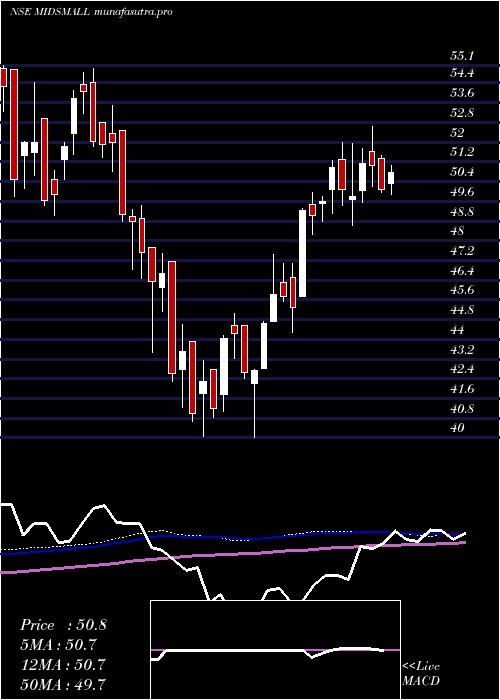Click the 53.6 price axis label
Screen dimensions: 500x700
[x=462, y=93]
